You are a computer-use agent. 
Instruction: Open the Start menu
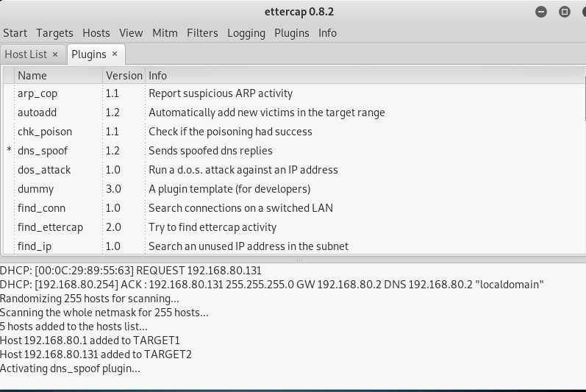tap(15, 33)
